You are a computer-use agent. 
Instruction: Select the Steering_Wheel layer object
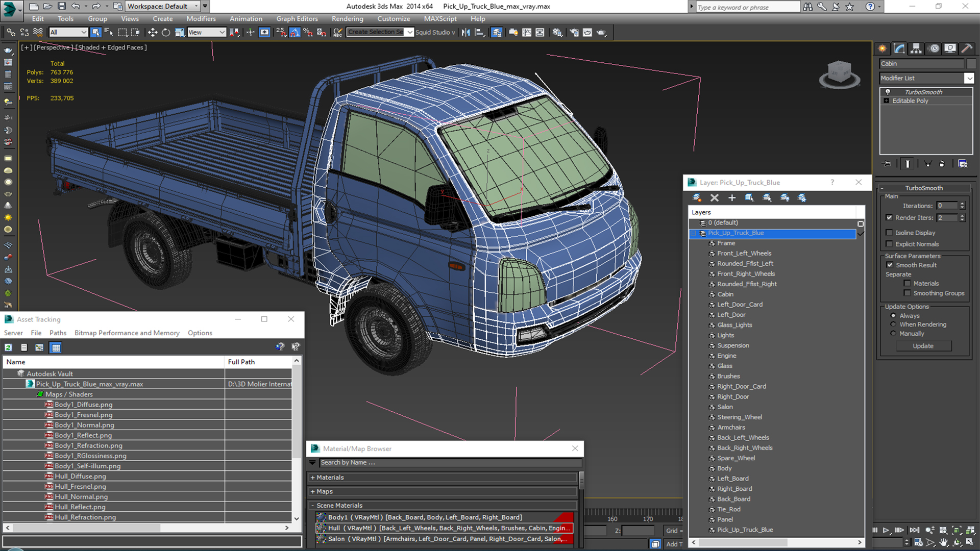point(739,417)
